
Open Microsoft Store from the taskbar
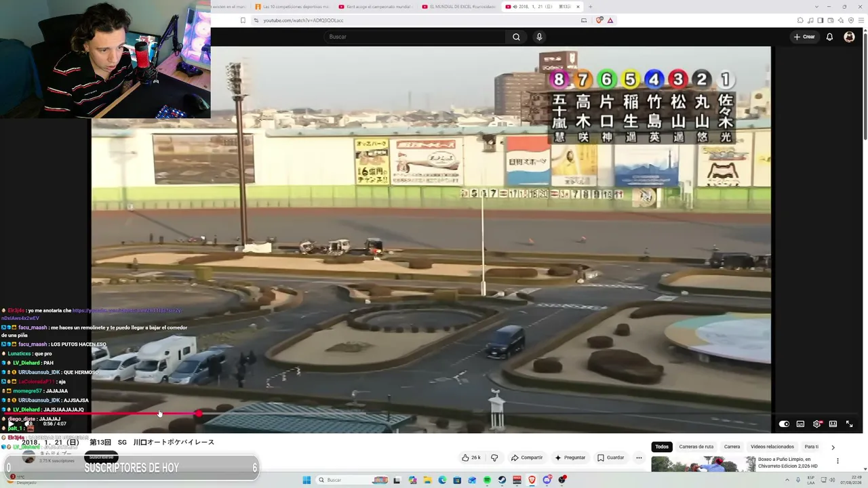(x=457, y=480)
